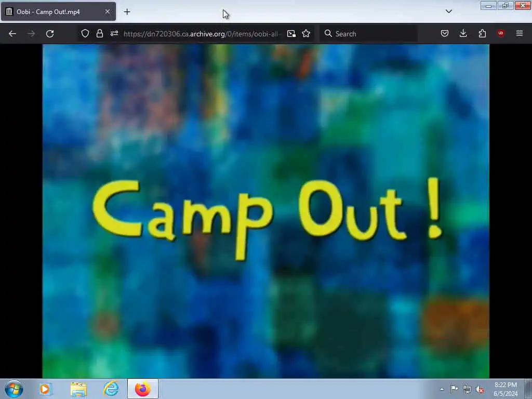Go back to the previous page
This screenshot has height=399, width=532.
click(12, 34)
